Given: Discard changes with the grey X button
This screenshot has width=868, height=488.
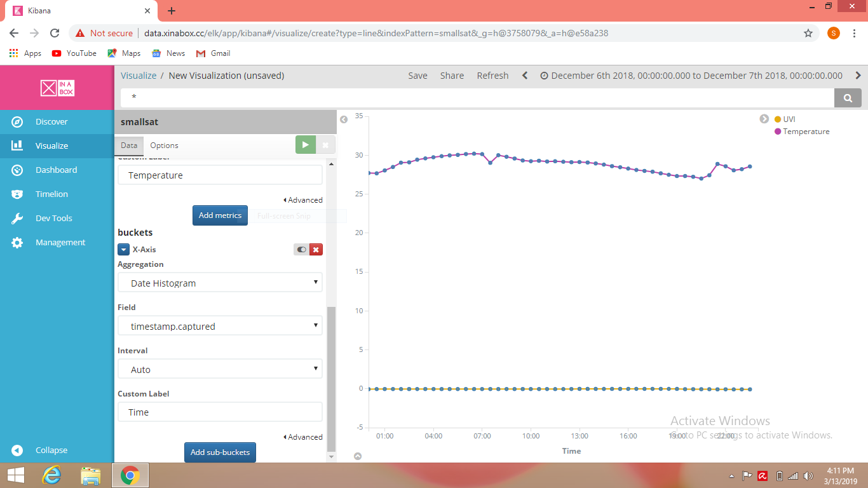Looking at the screenshot, I should tap(325, 145).
